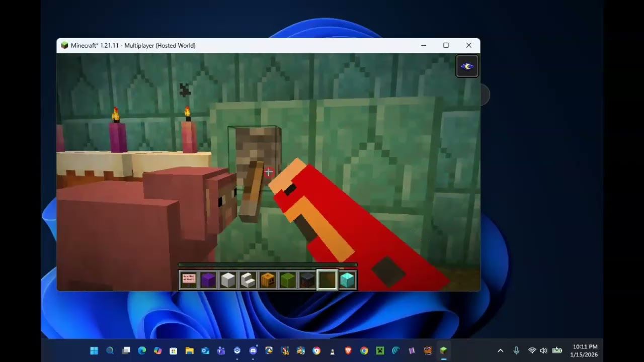Select the purple block hotbar slot

208,280
